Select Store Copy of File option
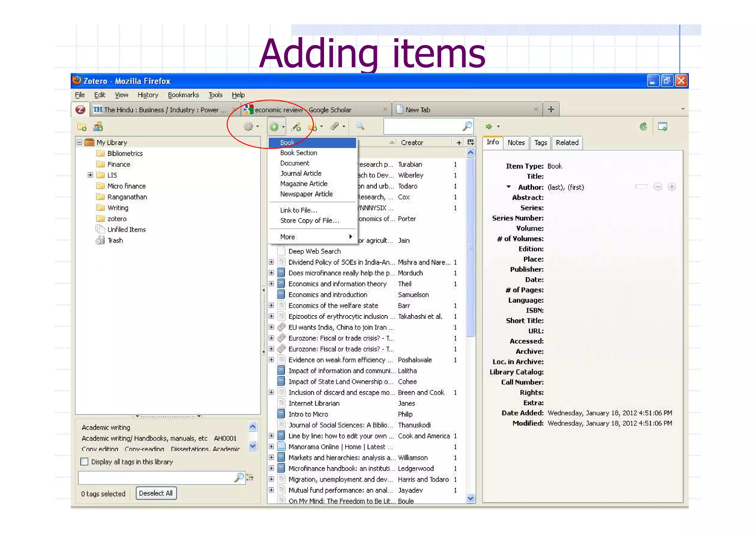Image resolution: width=756 pixels, height=534 pixels. tap(309, 220)
